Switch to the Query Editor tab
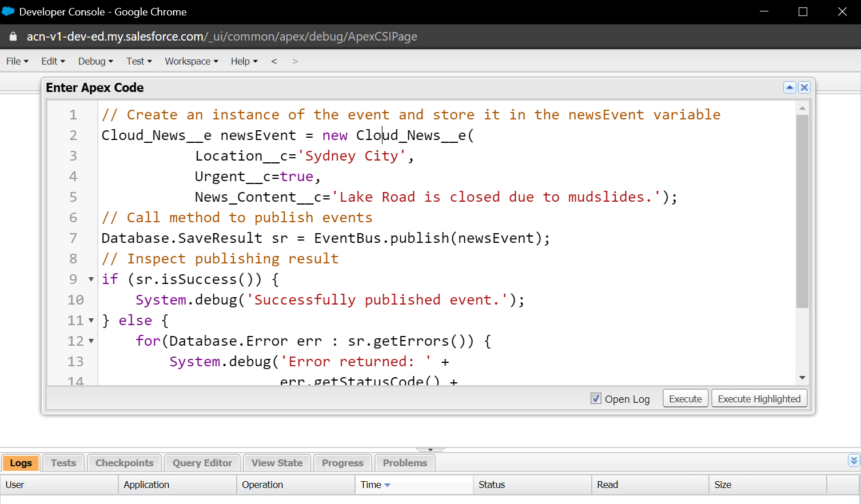The height and width of the screenshot is (504, 861). point(202,463)
